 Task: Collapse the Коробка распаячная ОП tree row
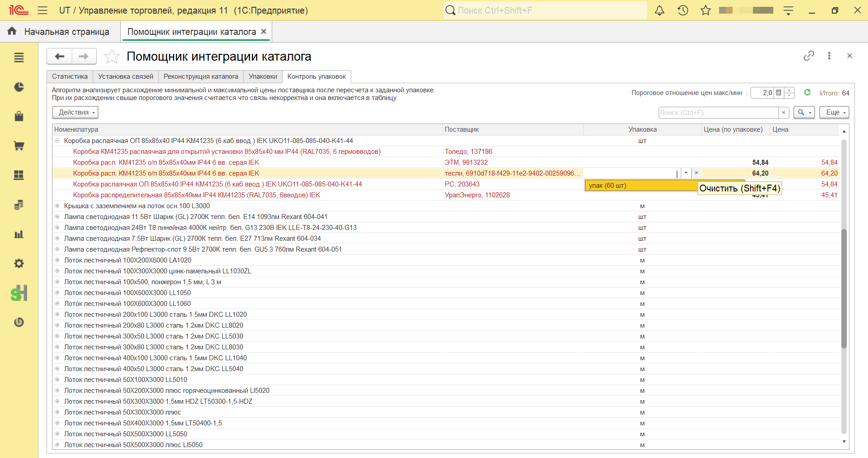coord(57,141)
